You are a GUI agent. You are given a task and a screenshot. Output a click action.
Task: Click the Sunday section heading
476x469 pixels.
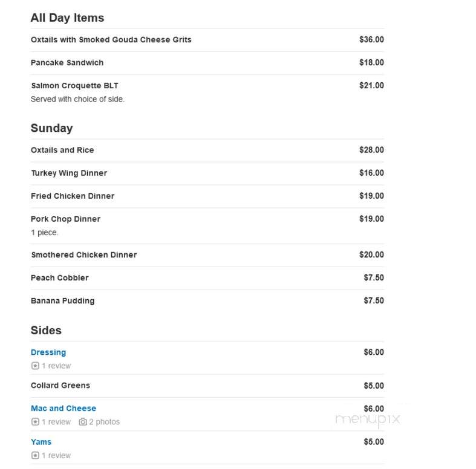pyautogui.click(x=51, y=128)
